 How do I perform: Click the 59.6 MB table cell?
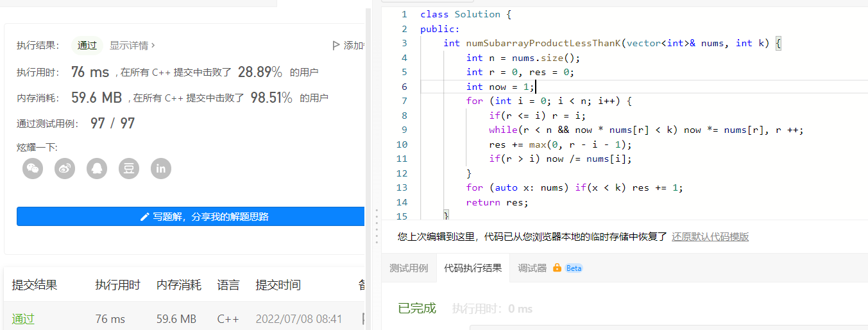[176, 319]
